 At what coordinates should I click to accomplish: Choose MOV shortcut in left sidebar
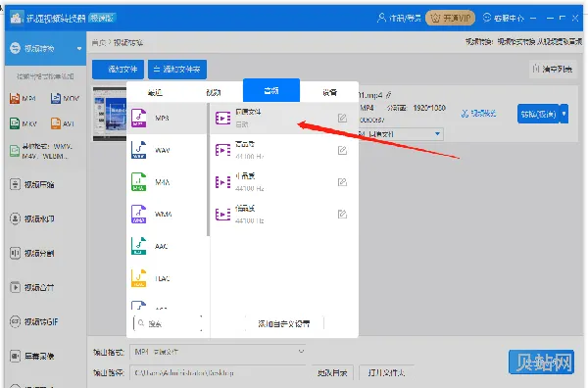[x=65, y=98]
